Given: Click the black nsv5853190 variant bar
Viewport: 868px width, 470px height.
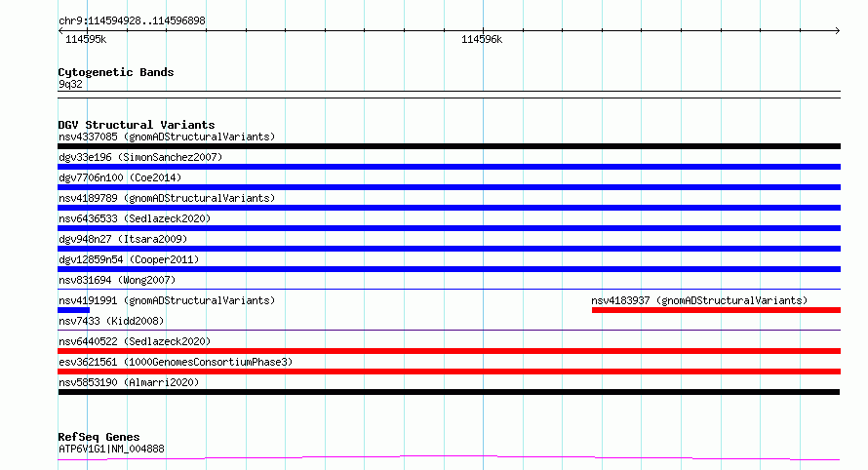Looking at the screenshot, I should pos(449,392).
